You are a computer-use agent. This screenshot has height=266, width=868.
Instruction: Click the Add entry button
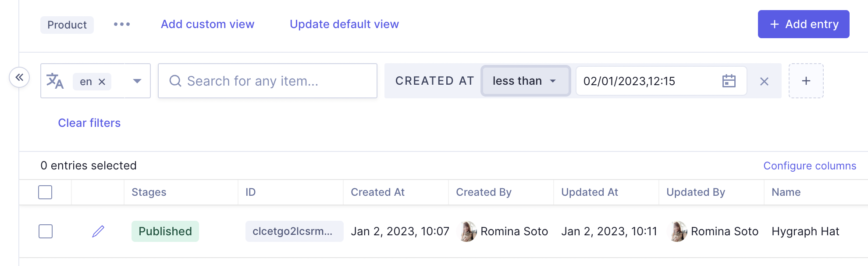coord(803,24)
